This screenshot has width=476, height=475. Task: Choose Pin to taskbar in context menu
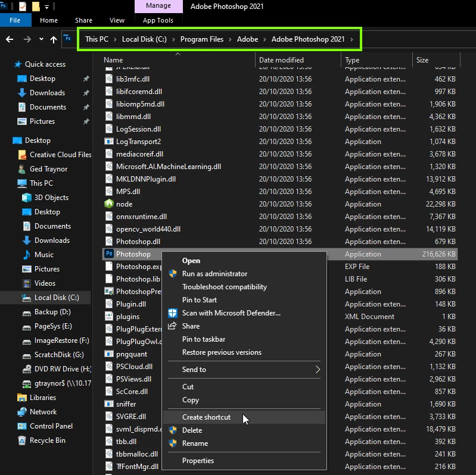[244, 339]
